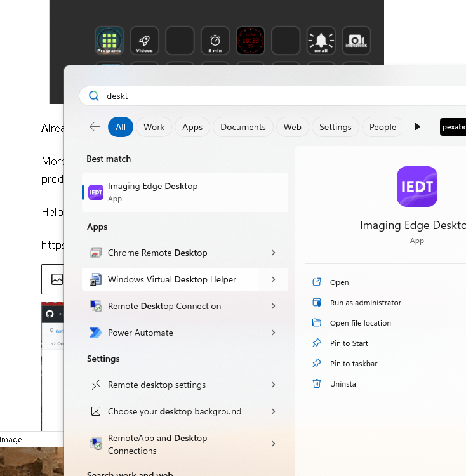Click the Pin to Start pin icon
466x476 pixels.
(317, 343)
